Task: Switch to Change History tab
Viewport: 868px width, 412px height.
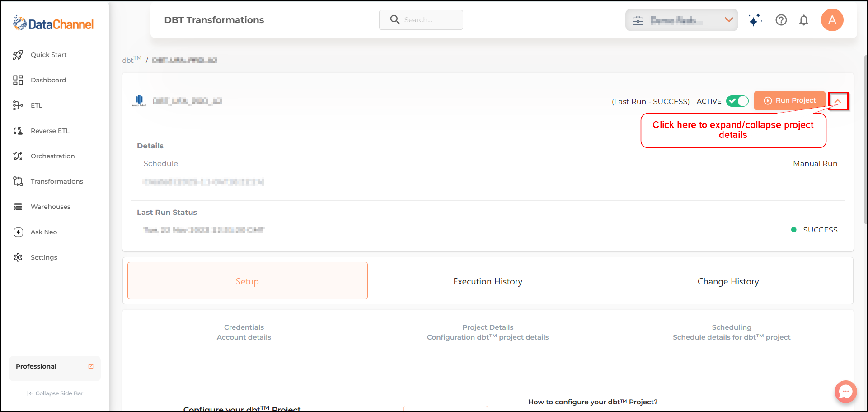Action: (728, 281)
